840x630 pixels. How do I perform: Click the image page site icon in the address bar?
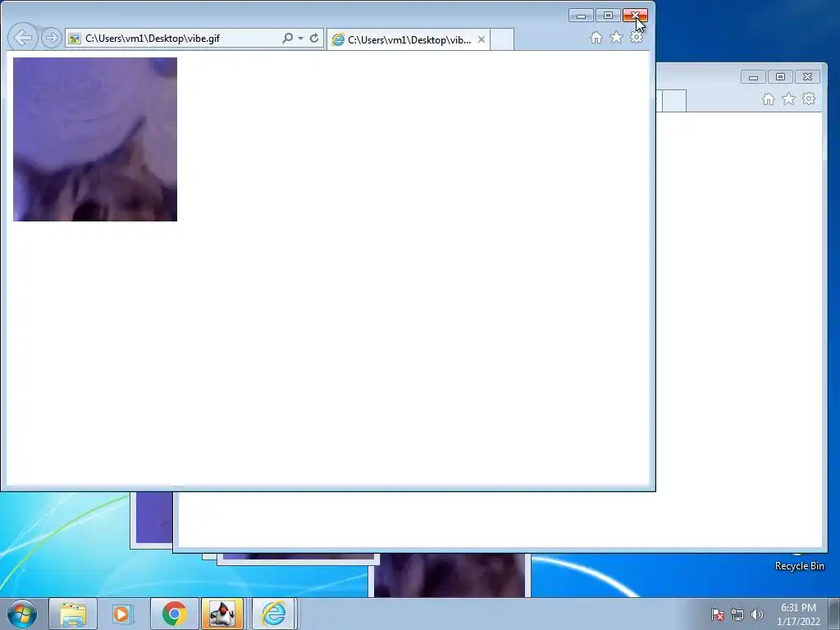75,39
